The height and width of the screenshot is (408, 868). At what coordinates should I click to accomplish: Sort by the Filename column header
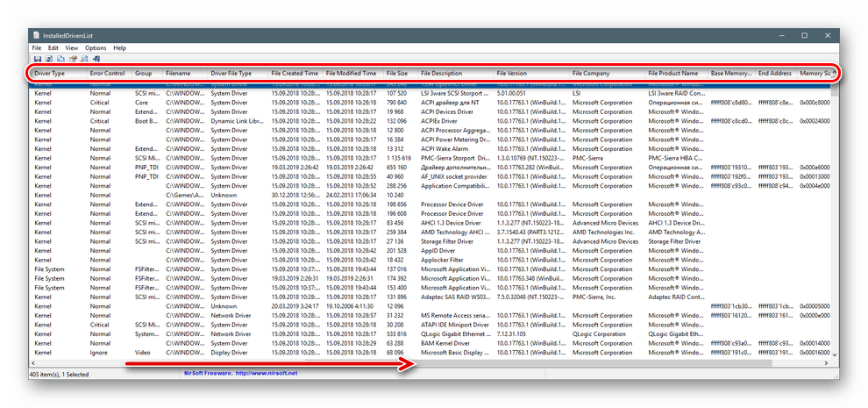(185, 73)
